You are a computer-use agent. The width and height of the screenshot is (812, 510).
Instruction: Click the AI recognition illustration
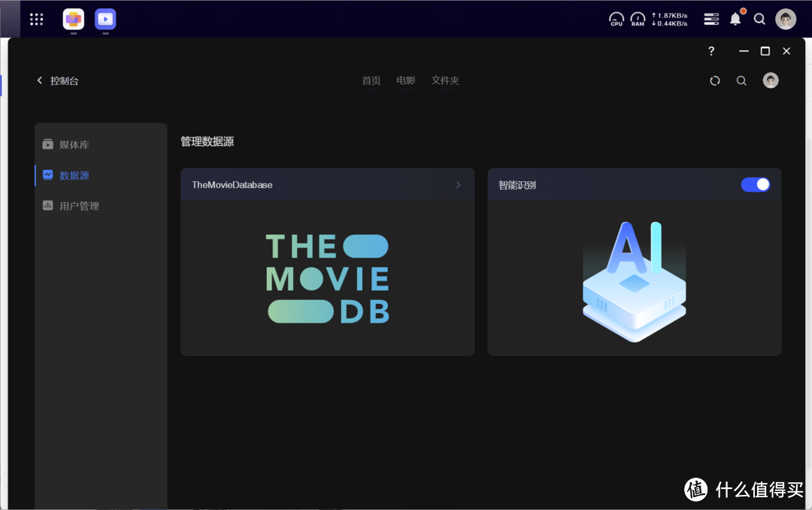pyautogui.click(x=635, y=281)
